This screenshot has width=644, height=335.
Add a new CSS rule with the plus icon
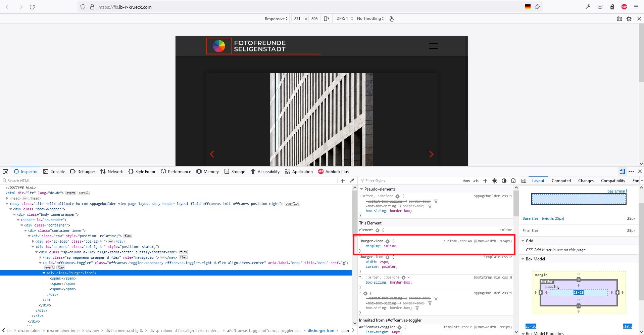(x=485, y=181)
